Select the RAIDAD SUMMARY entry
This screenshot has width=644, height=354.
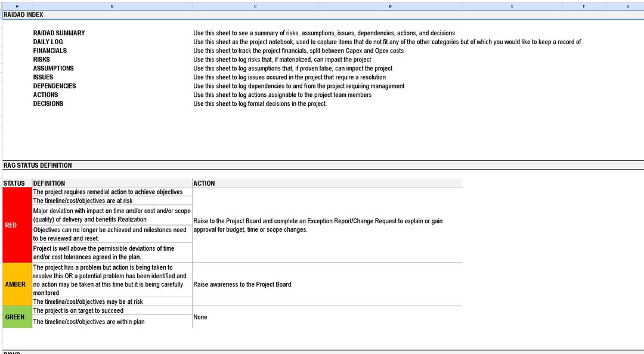coord(58,33)
